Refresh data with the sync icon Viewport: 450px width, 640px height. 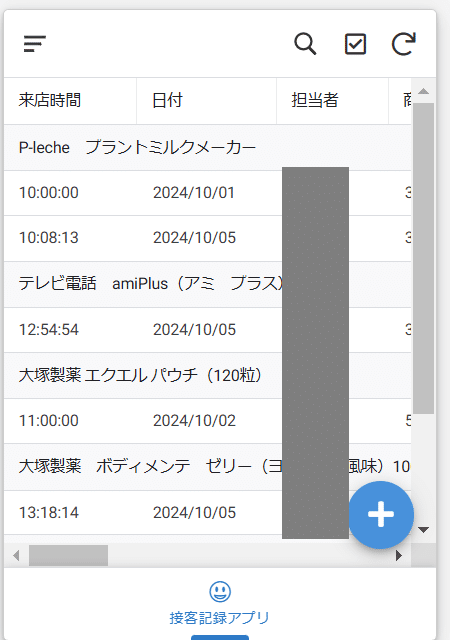(403, 44)
